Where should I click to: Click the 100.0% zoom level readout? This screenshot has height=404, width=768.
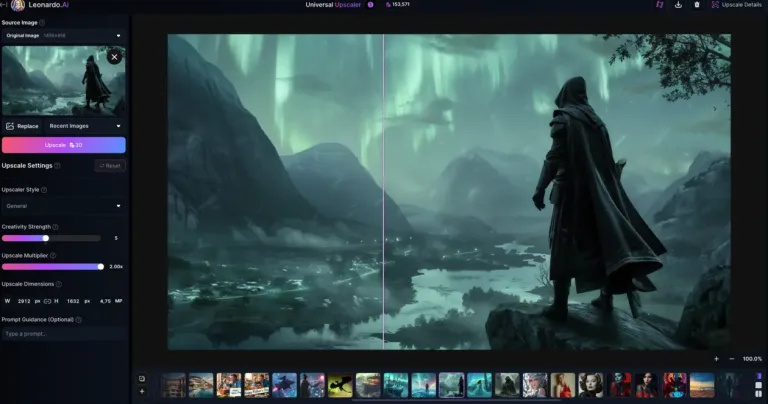752,359
